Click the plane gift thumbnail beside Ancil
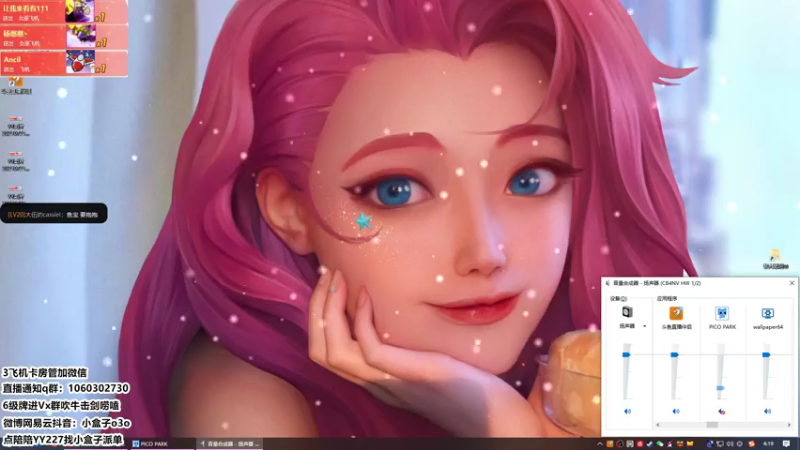Viewport: 800px width, 450px height. pyautogui.click(x=80, y=62)
